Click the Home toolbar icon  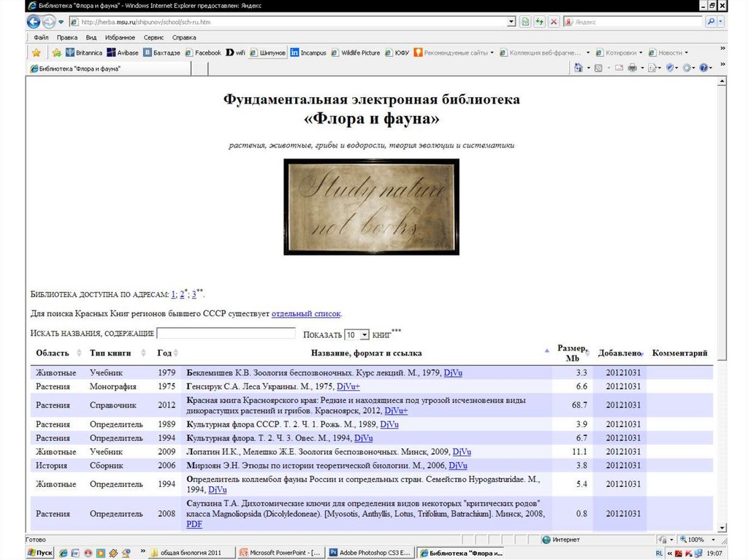(x=579, y=68)
